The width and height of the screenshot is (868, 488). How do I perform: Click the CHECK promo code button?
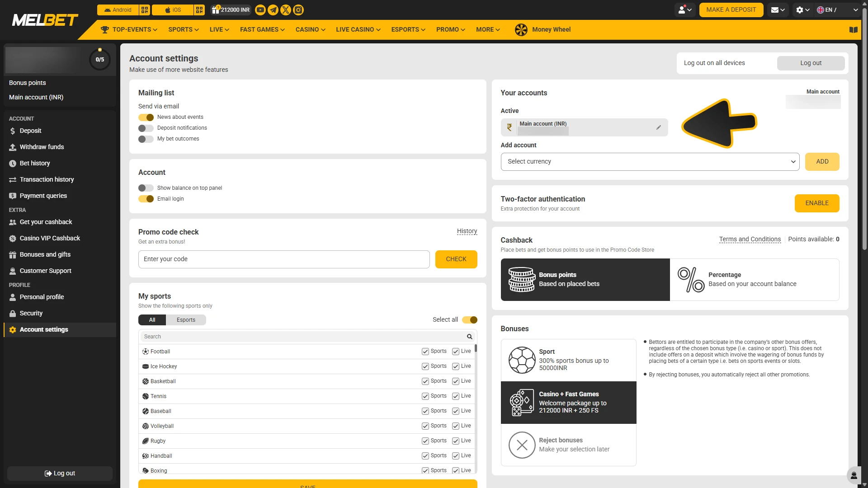[x=456, y=259]
